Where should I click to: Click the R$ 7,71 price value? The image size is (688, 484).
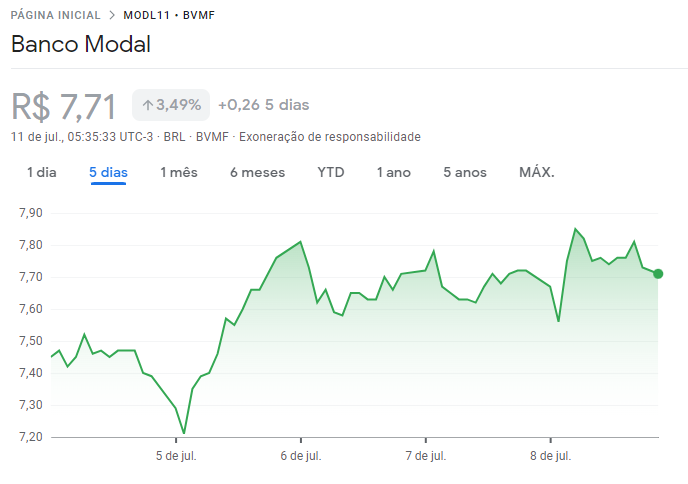[64, 105]
